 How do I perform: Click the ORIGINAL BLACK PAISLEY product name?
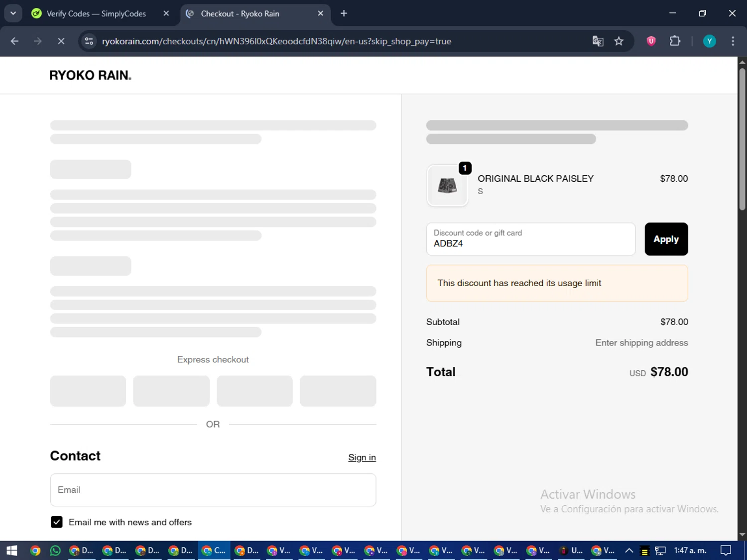tap(535, 179)
